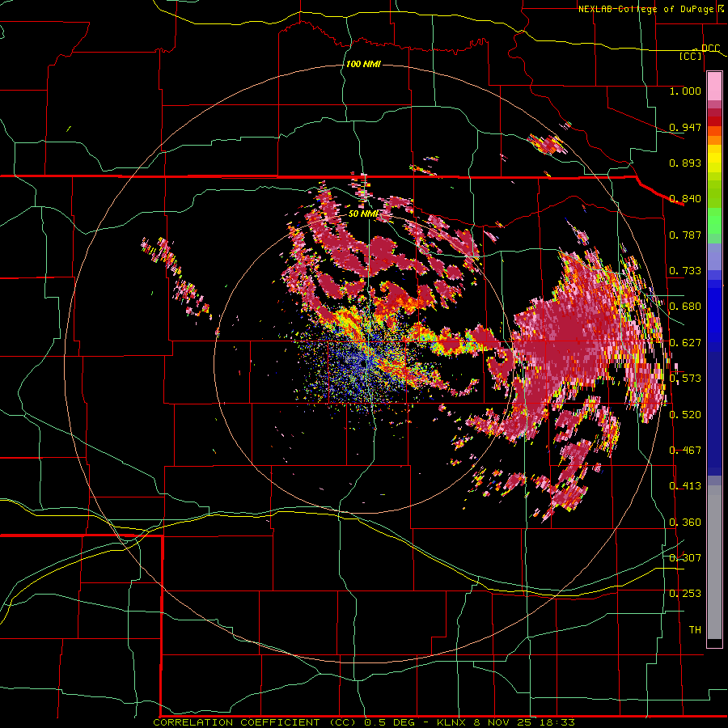Click the Correlation Coefficient KLNX caption text
The height and width of the screenshot is (728, 728).
click(x=364, y=722)
